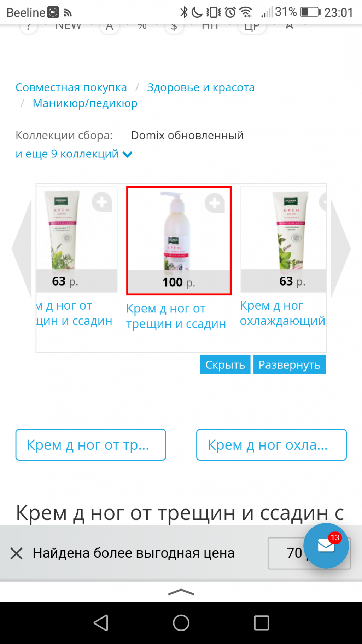Dismiss the better price notification with X
The width and height of the screenshot is (362, 644).
tap(16, 553)
